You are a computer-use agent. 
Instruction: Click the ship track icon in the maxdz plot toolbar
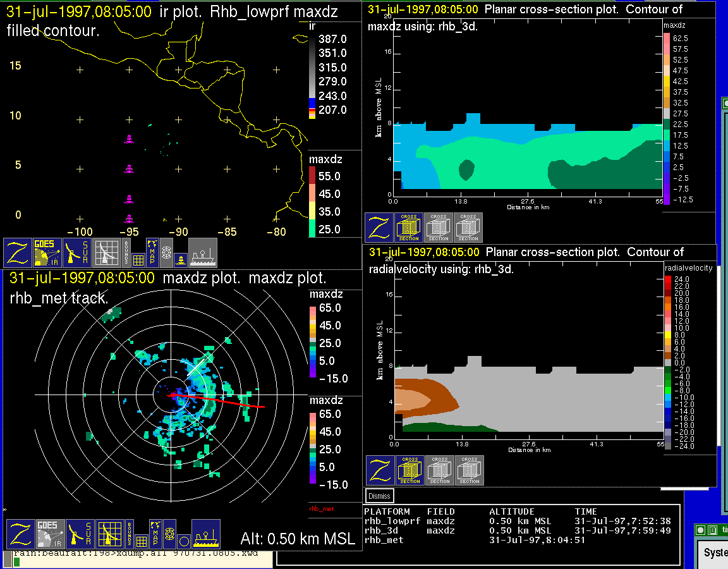pyautogui.click(x=205, y=534)
